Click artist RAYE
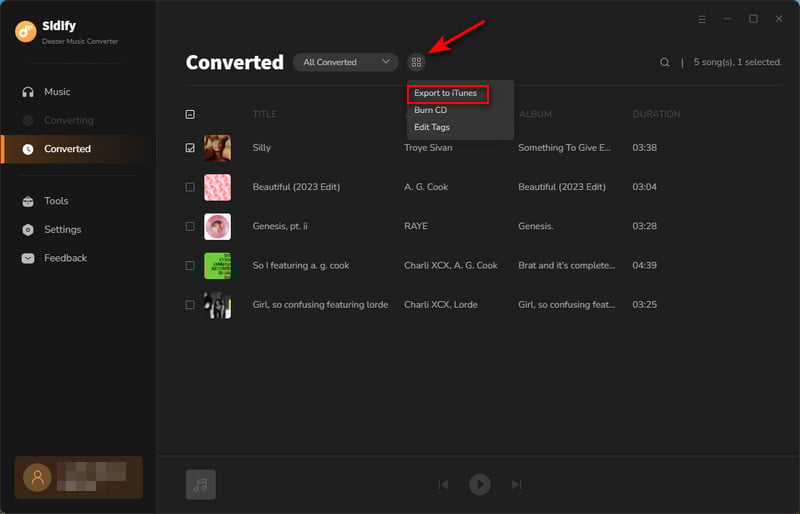This screenshot has height=514, width=800. click(416, 226)
